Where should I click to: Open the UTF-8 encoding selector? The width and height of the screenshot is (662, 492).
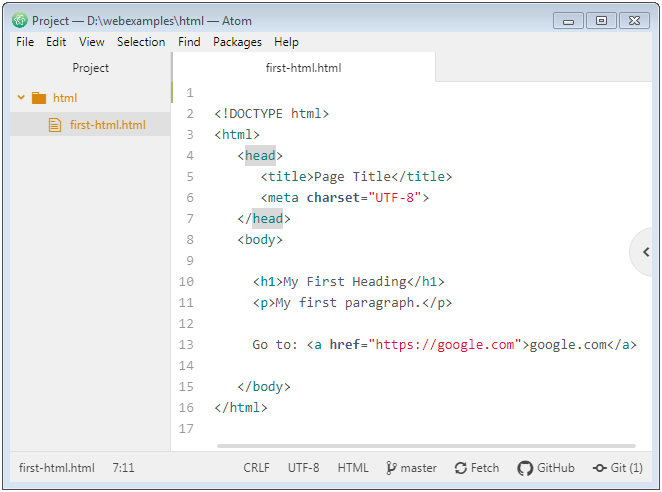[304, 468]
